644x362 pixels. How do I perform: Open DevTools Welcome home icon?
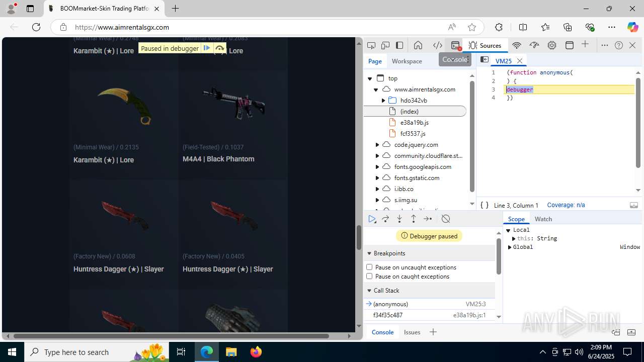[418, 45]
